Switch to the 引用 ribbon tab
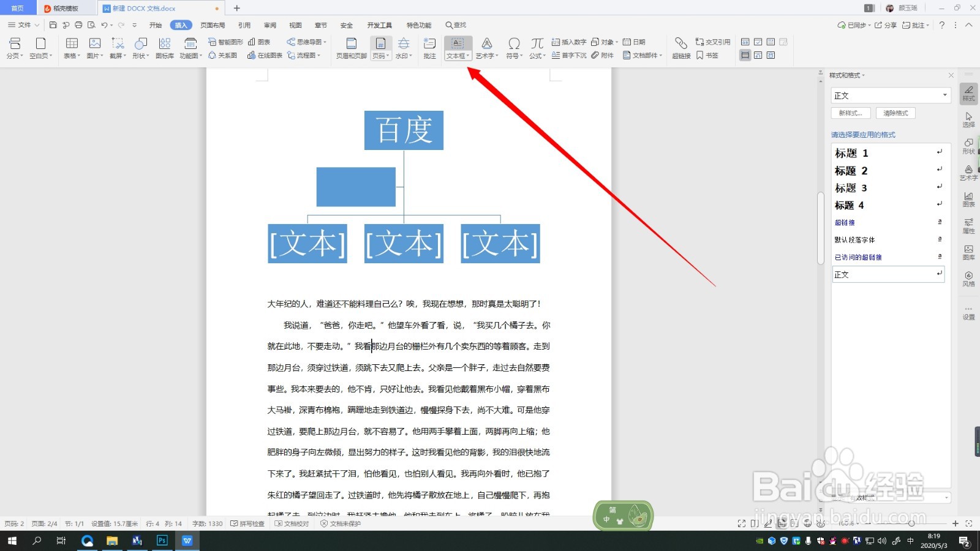Image resolution: width=980 pixels, height=551 pixels. tap(244, 25)
